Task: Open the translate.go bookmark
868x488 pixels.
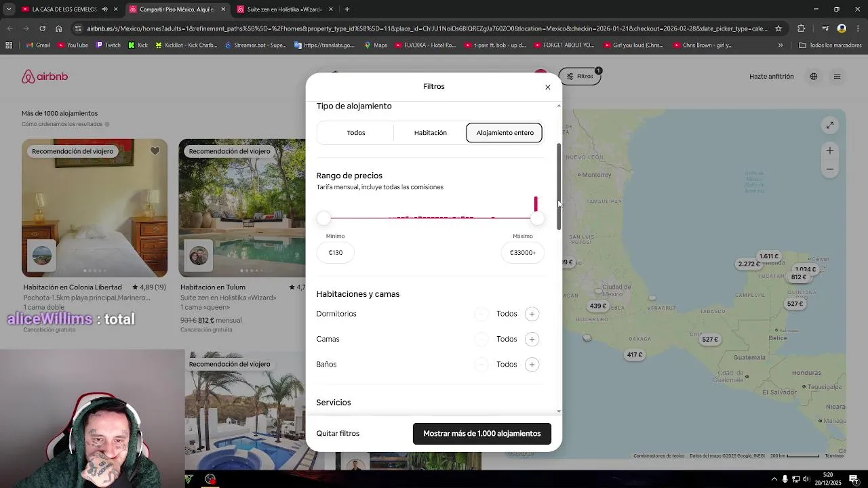Action: tap(325, 45)
